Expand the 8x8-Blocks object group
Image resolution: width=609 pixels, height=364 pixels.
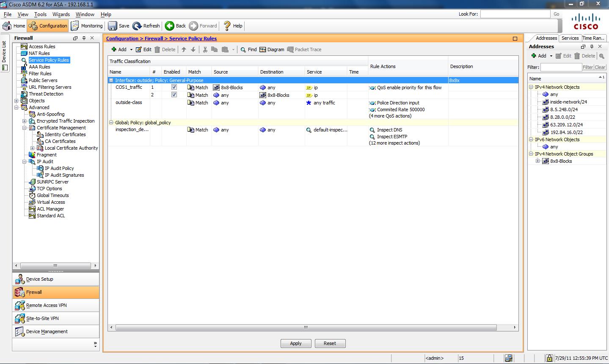(x=538, y=161)
